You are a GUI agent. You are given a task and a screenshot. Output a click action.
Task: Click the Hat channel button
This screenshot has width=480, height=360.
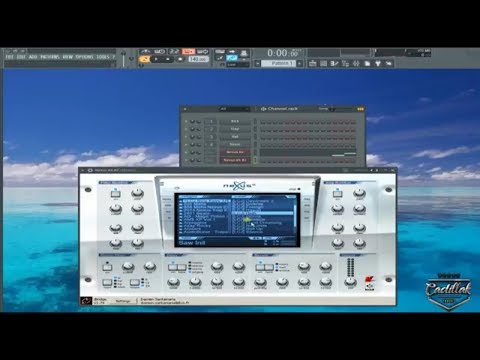click(235, 137)
